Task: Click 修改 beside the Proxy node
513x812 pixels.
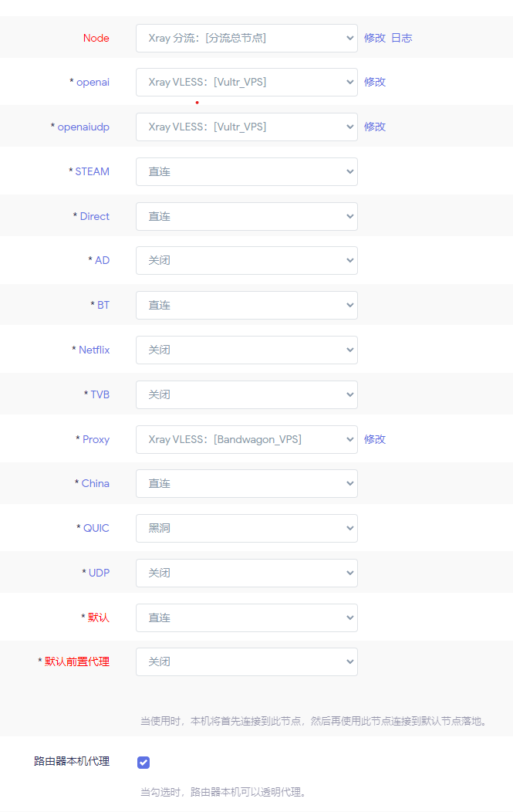Action: 375,439
